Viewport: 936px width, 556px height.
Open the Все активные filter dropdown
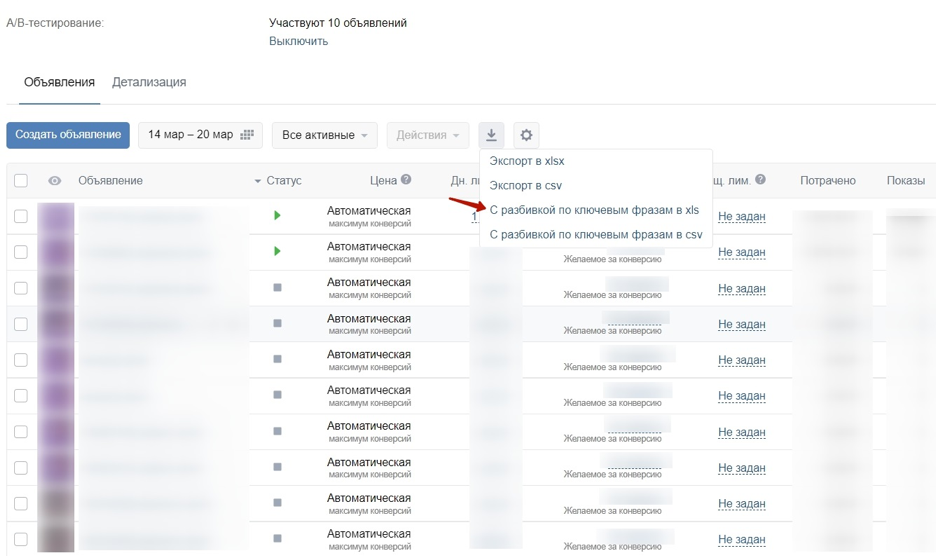(324, 135)
